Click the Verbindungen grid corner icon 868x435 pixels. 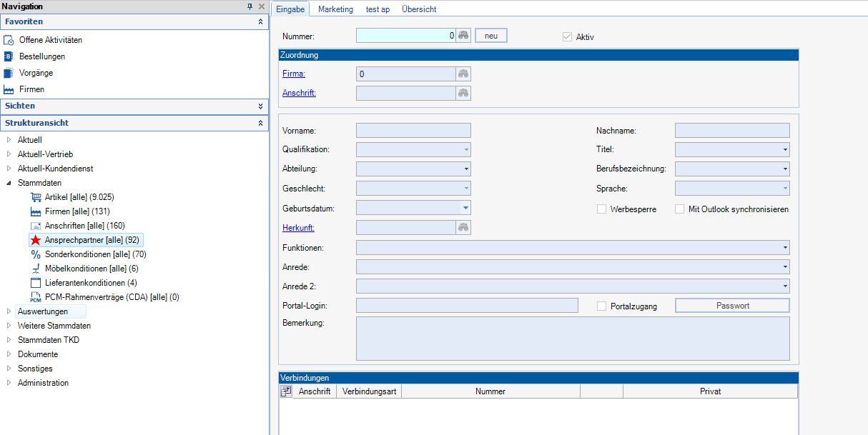tap(286, 391)
